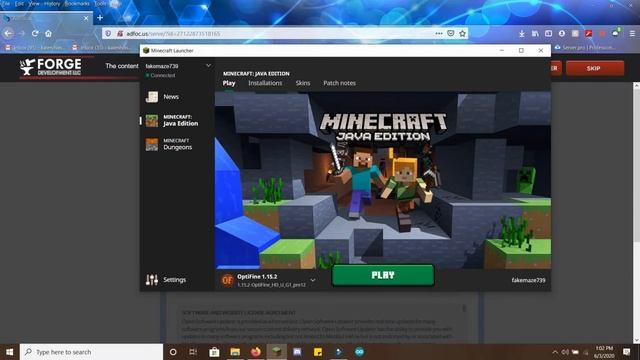The image size is (640, 360).
Task: Open Sticky Notes from the taskbar
Action: (x=318, y=352)
